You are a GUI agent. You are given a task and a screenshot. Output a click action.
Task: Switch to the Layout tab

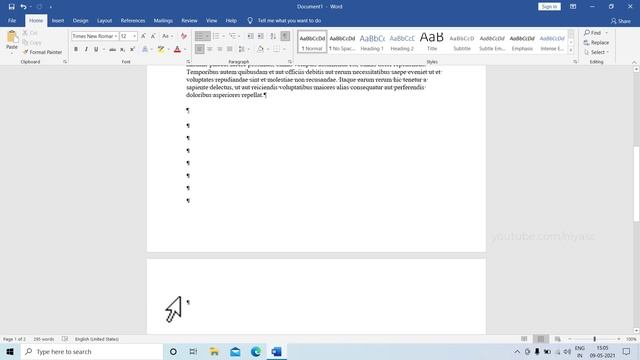point(104,20)
